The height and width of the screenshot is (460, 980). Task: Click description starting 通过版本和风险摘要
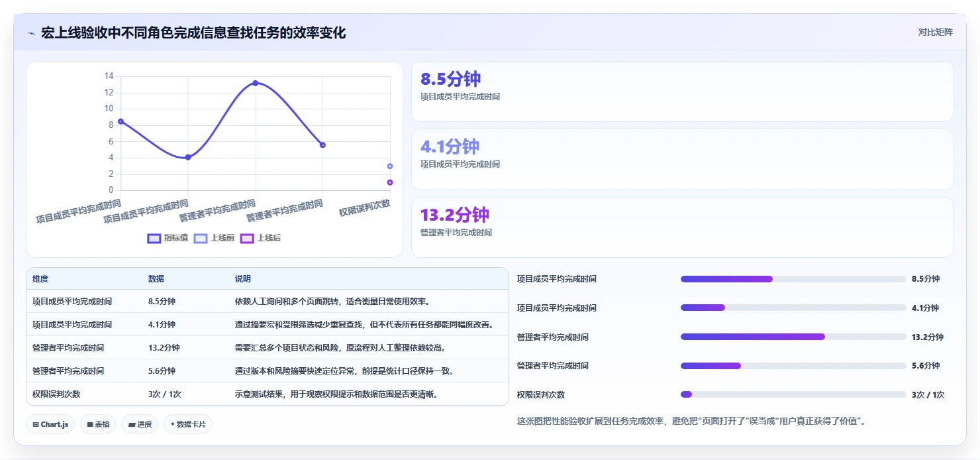pyautogui.click(x=345, y=371)
